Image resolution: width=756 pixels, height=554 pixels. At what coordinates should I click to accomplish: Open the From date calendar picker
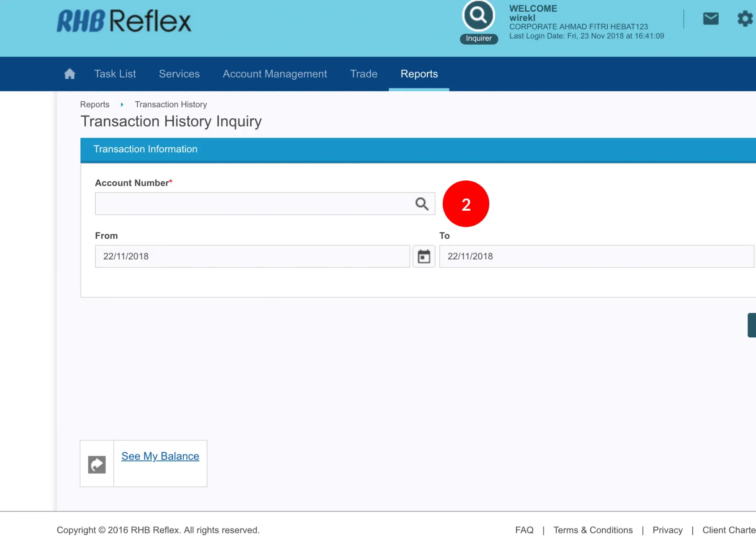(x=424, y=256)
